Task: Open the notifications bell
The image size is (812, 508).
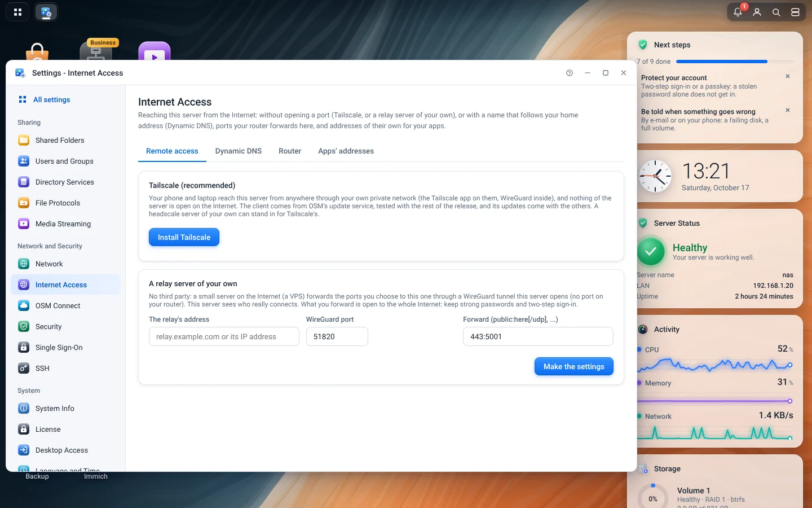Action: (x=738, y=12)
